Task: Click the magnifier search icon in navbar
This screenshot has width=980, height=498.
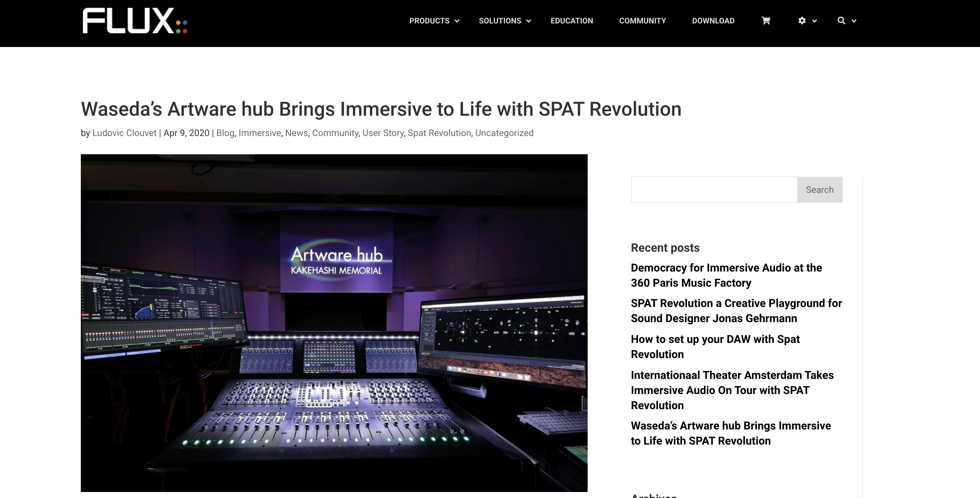Action: 841,21
